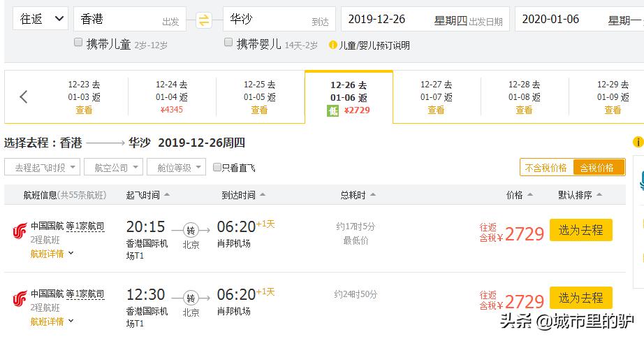Open the 航空公司 filter dropdown

(x=113, y=167)
